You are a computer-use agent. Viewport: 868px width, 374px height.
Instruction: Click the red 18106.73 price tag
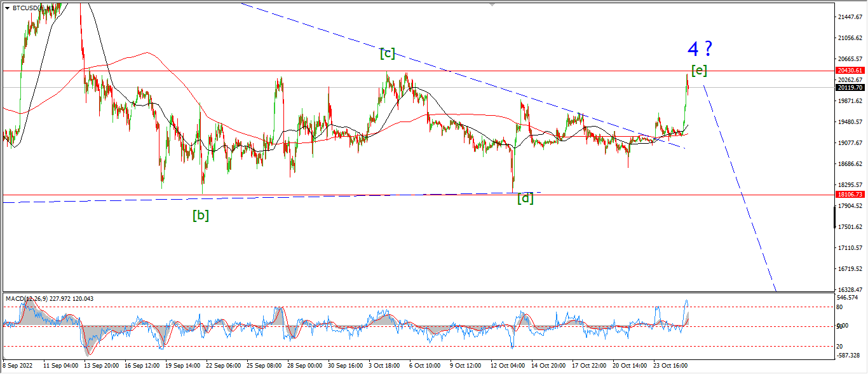tap(850, 195)
